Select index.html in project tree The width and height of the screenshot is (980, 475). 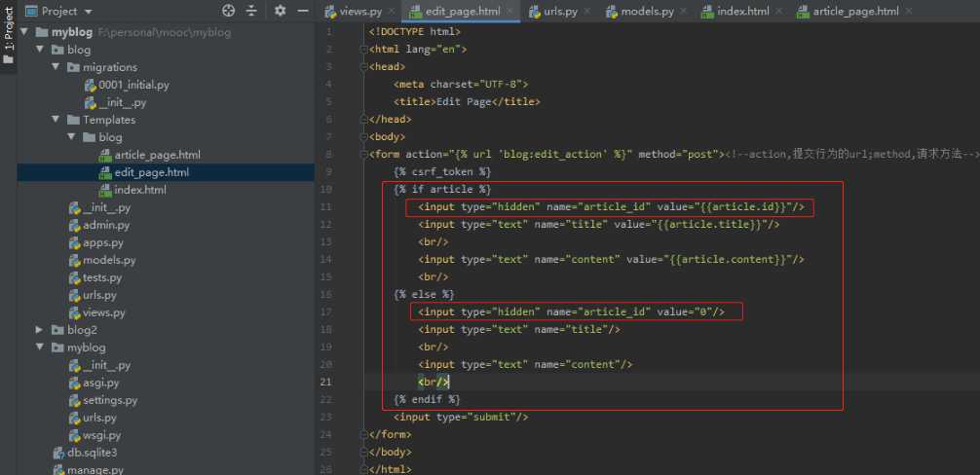(140, 190)
